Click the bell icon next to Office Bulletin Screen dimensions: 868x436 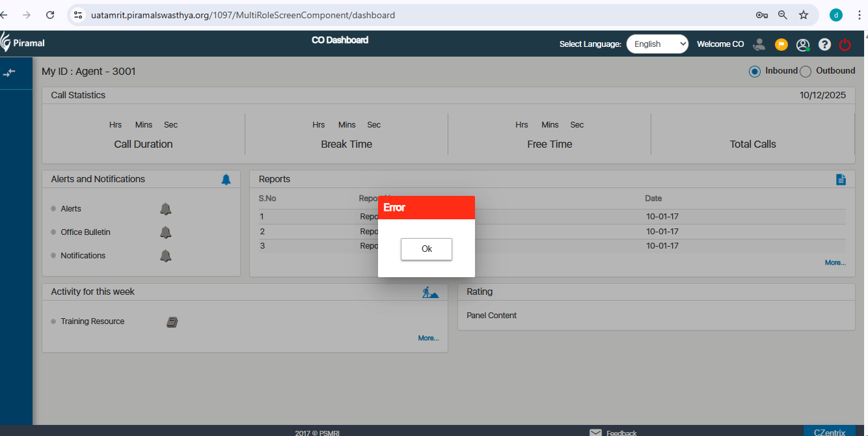(166, 232)
